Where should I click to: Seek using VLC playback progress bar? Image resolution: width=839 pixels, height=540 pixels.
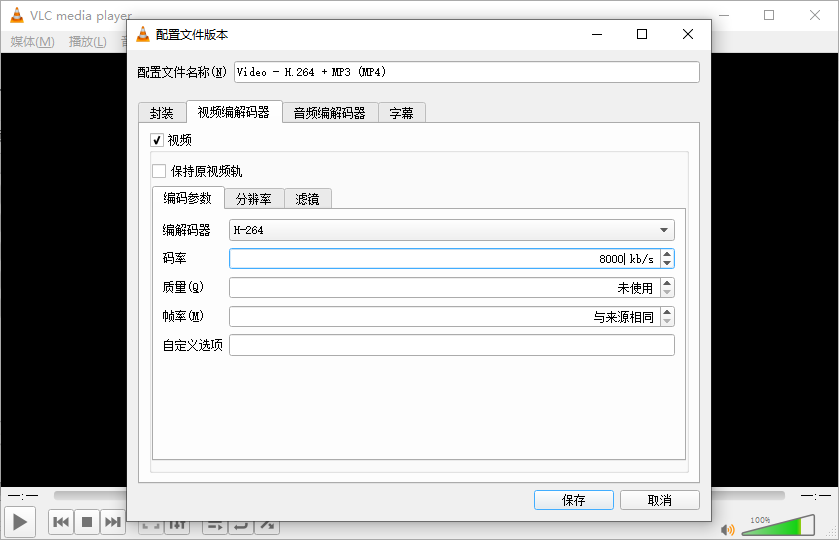coord(419,496)
